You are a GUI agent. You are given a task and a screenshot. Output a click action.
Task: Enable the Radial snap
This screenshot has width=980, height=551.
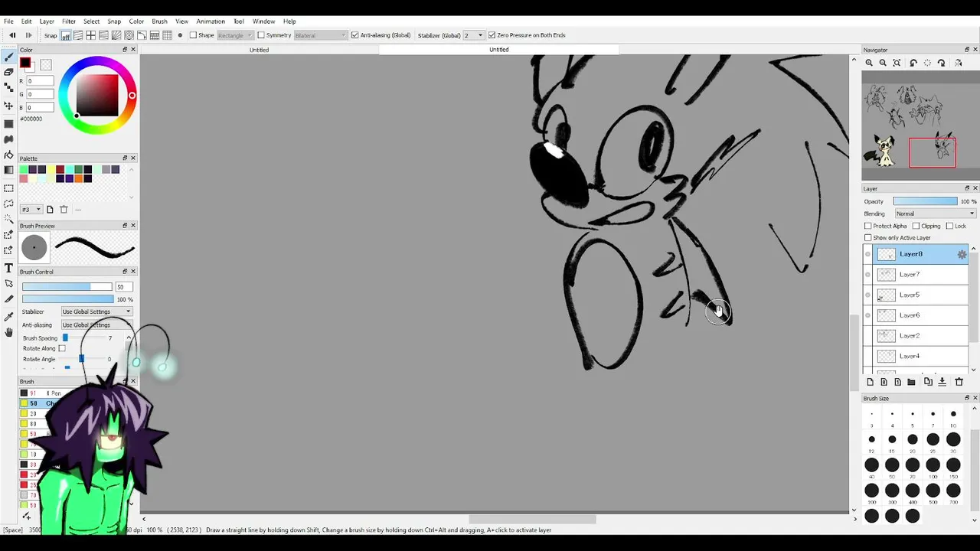coord(116,35)
